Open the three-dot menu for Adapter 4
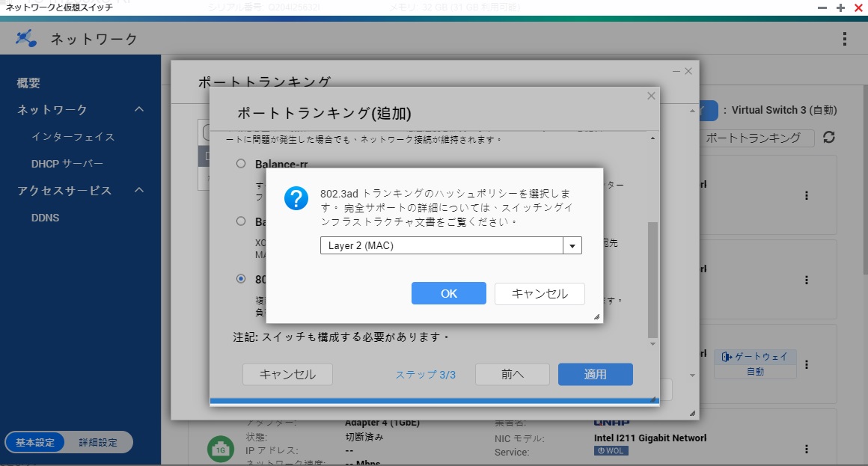 coord(807,450)
